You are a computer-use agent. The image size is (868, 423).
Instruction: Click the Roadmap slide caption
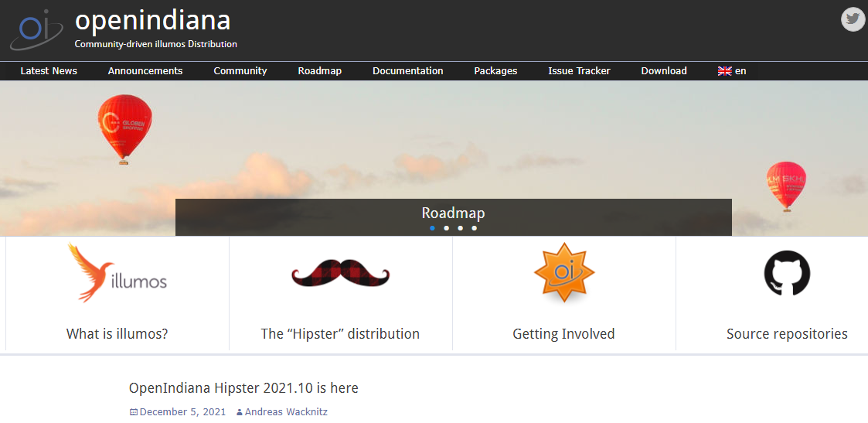454,213
